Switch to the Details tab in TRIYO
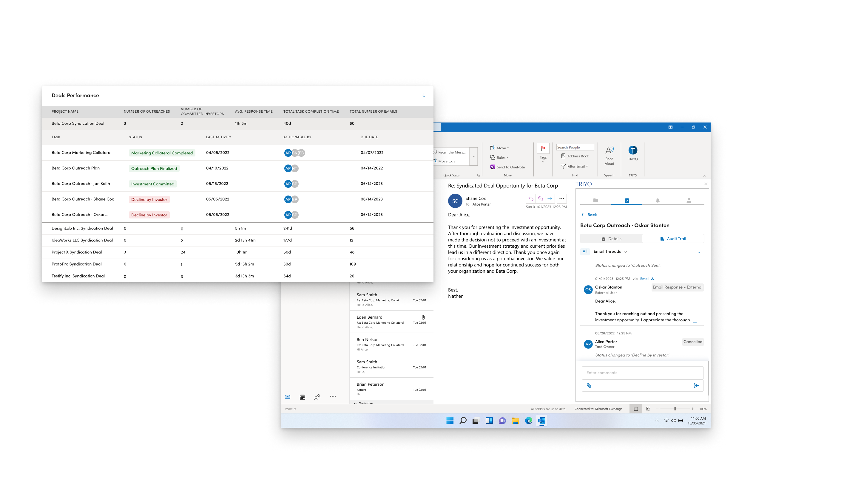This screenshot has width=861, height=504. coord(611,239)
